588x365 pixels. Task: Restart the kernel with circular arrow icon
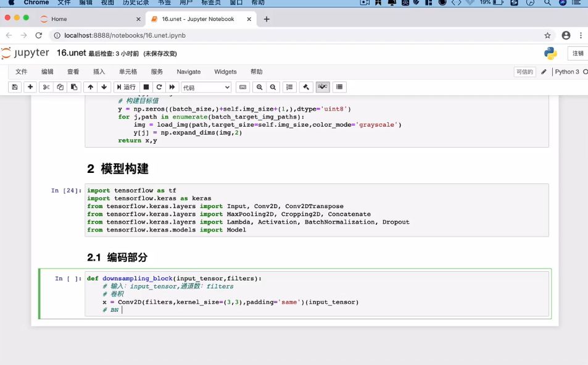[x=159, y=87]
